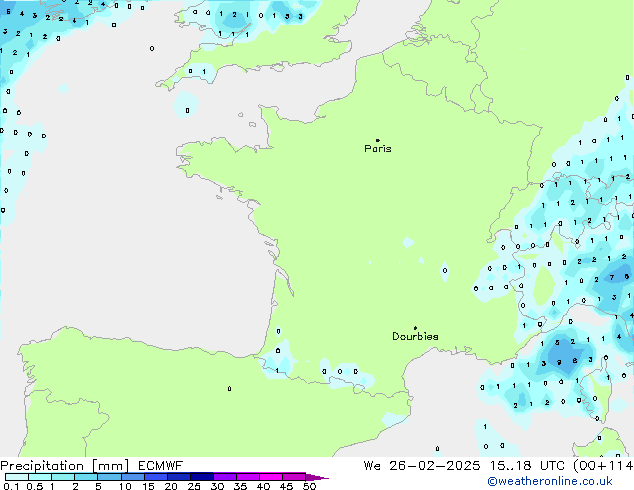Select the 40–45 mm magenta legend swatch
The width and height of the screenshot is (634, 490).
click(x=271, y=477)
